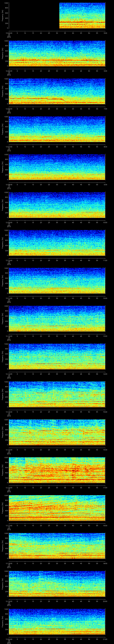The width and height of the screenshot is (114, 644).
Task: Click the spectrogram covering 12:15:00 to 16:00
Action: [57, 432]
